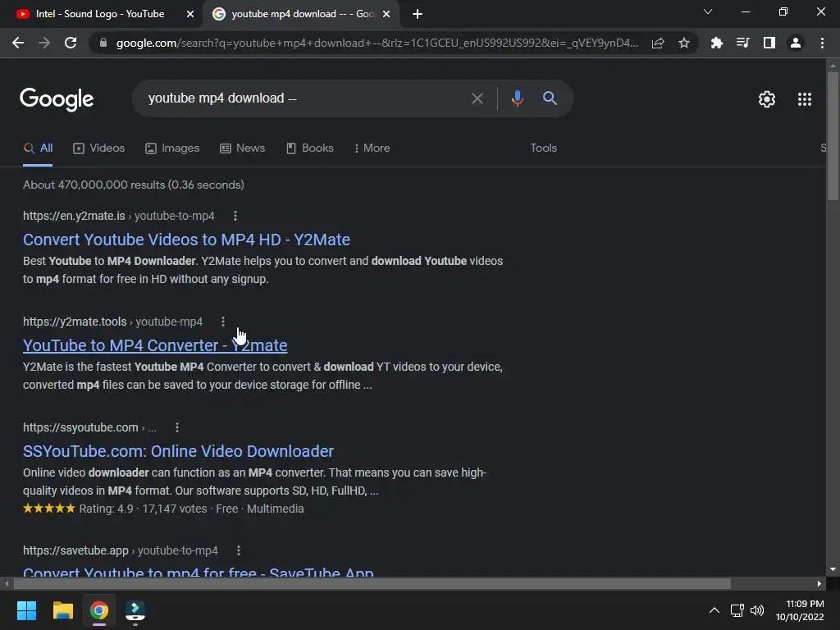Screen dimensions: 840x630
Task: Open Convert Youtube Videos to MP4 HD link
Action: [186, 240]
